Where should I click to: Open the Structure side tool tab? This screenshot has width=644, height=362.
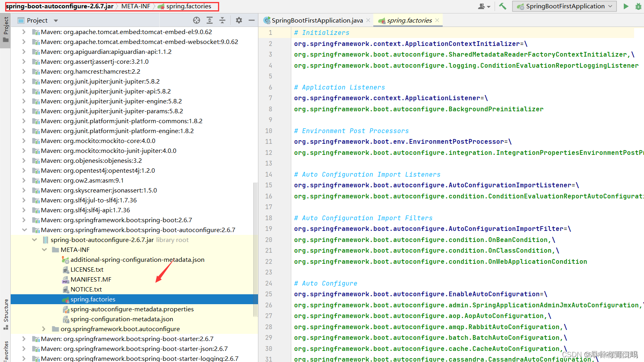[6, 314]
